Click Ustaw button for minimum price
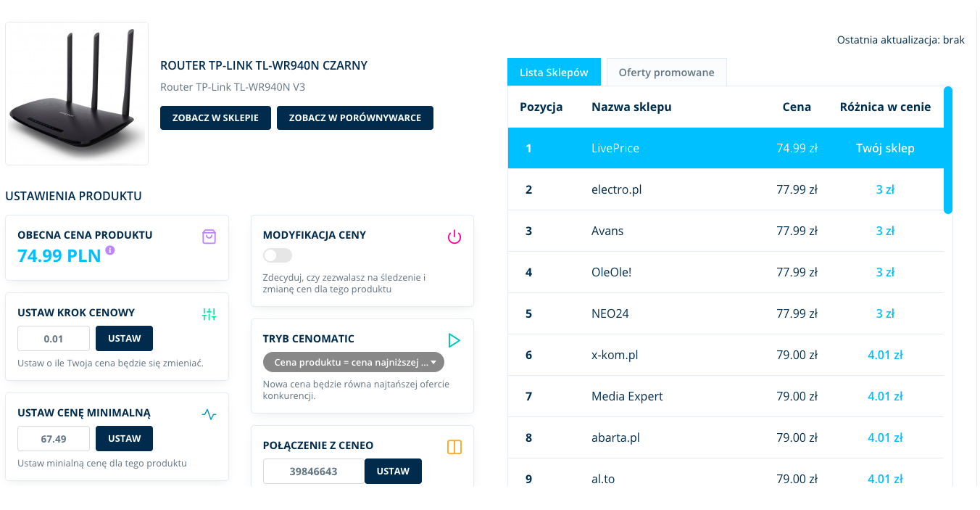 tap(124, 439)
